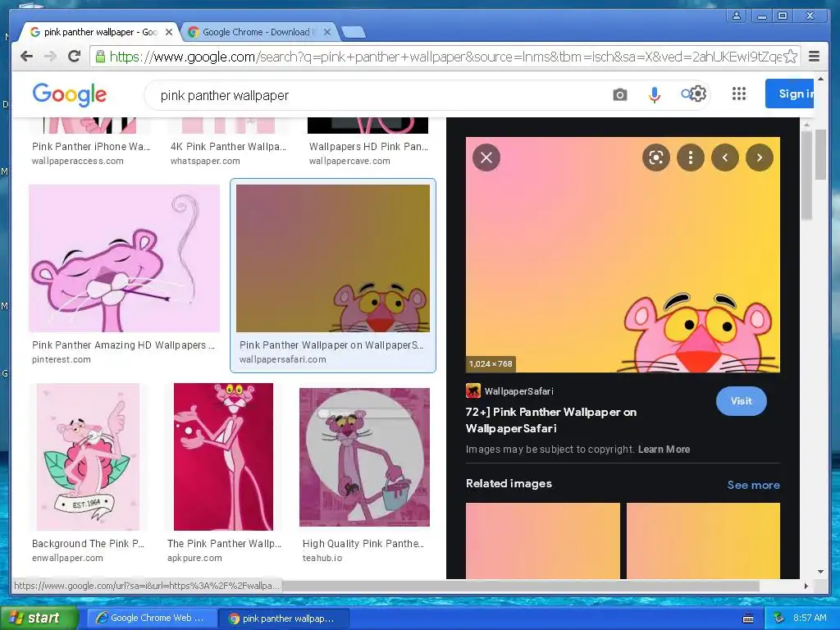Click the page vertical scrollbar thumb

coord(820,154)
